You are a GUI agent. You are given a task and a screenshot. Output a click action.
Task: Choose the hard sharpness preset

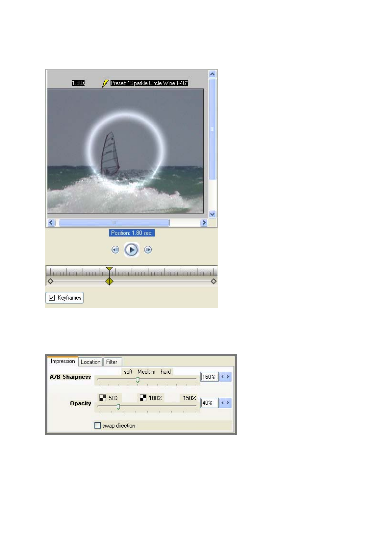pos(166,372)
